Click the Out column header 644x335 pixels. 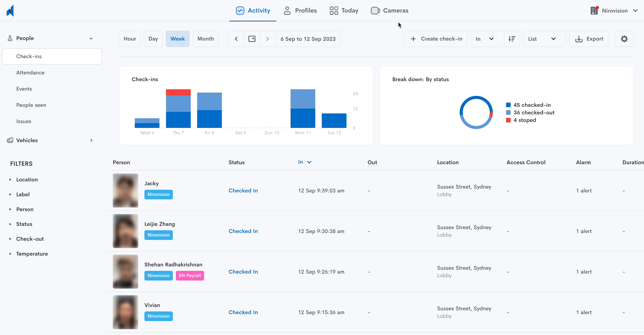372,162
